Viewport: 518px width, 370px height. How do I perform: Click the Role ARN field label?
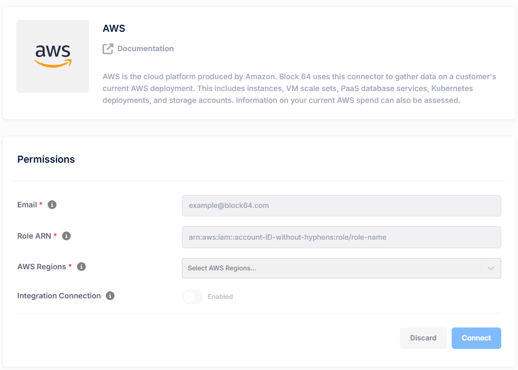click(x=34, y=236)
